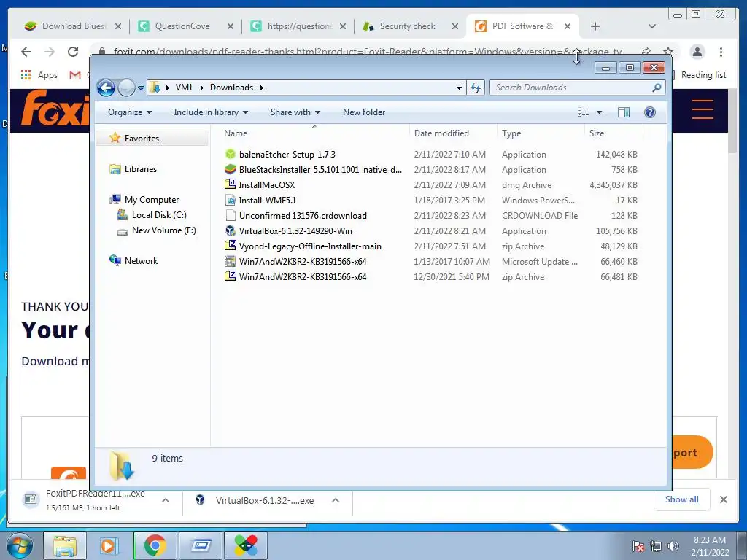This screenshot has height=560, width=747.
Task: Open the recent pages dropdown arrow
Action: pyautogui.click(x=141, y=88)
